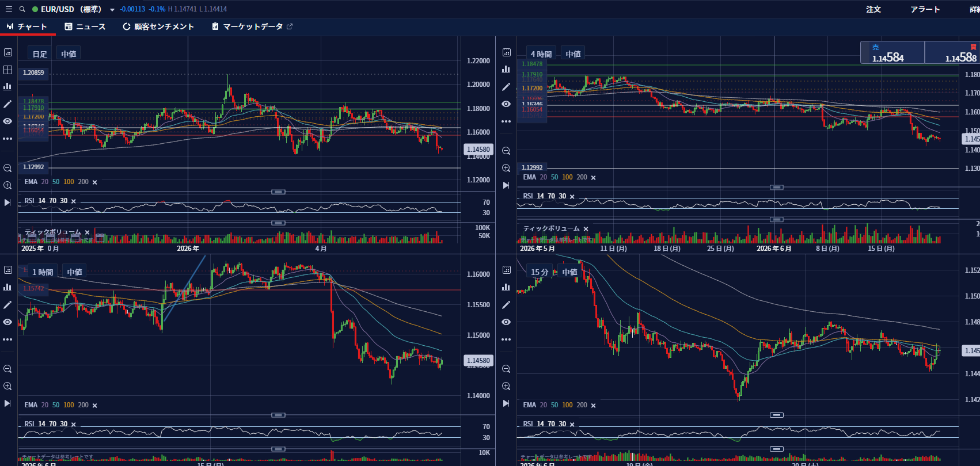Toggle eye visibility icon in 4時間 chart
The image size is (980, 466).
pyautogui.click(x=506, y=104)
